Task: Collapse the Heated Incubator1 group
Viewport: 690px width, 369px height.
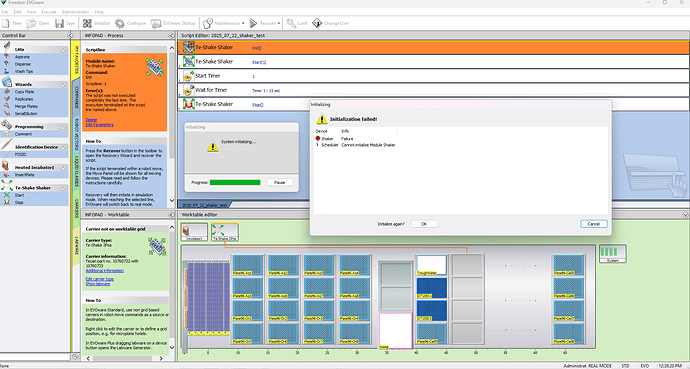Action: (x=63, y=168)
